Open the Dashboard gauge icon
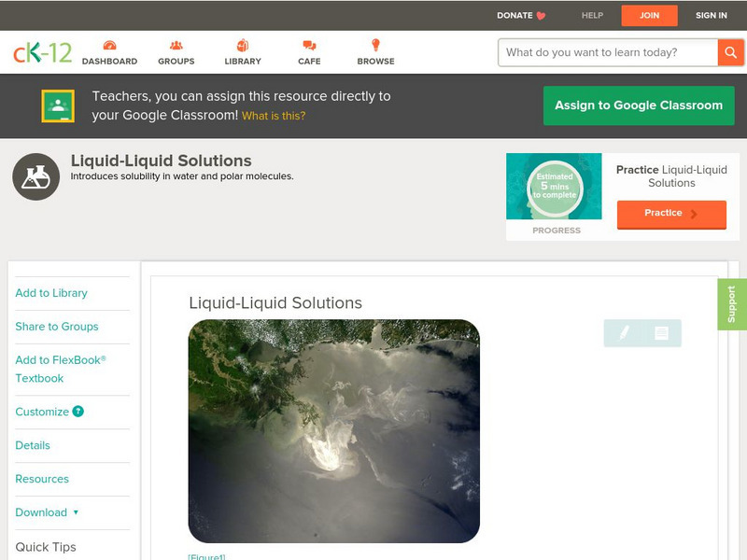The width and height of the screenshot is (747, 560). tap(109, 45)
